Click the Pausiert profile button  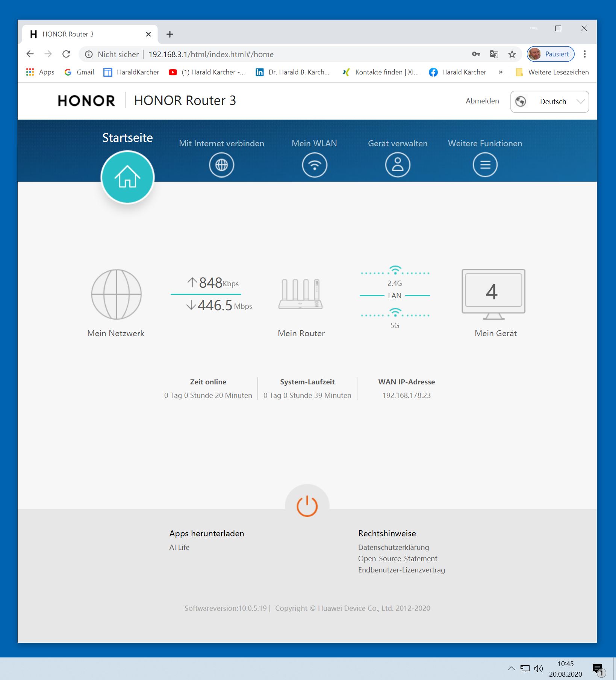551,54
